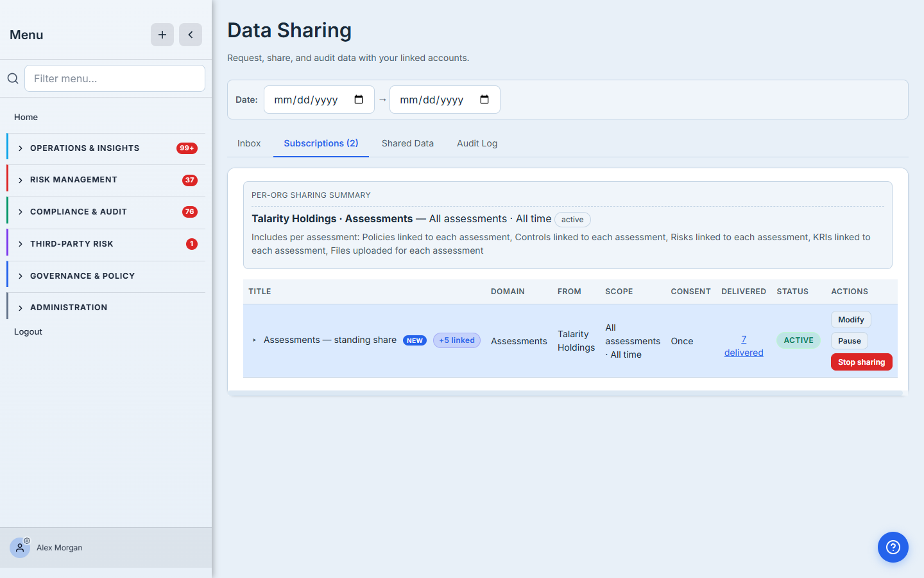
Task: Click the 37 badge on Risk Management
Action: point(190,180)
